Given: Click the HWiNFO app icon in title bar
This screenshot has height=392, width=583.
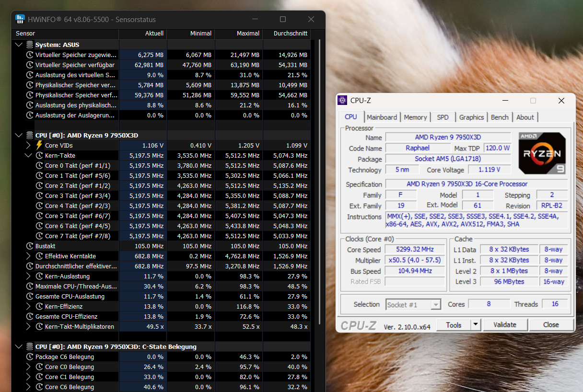Looking at the screenshot, I should [x=20, y=19].
